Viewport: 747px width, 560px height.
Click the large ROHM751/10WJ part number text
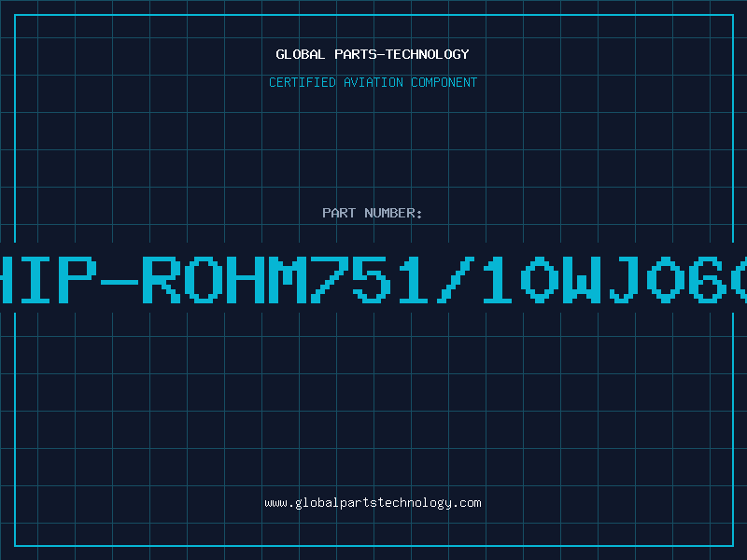(373, 280)
